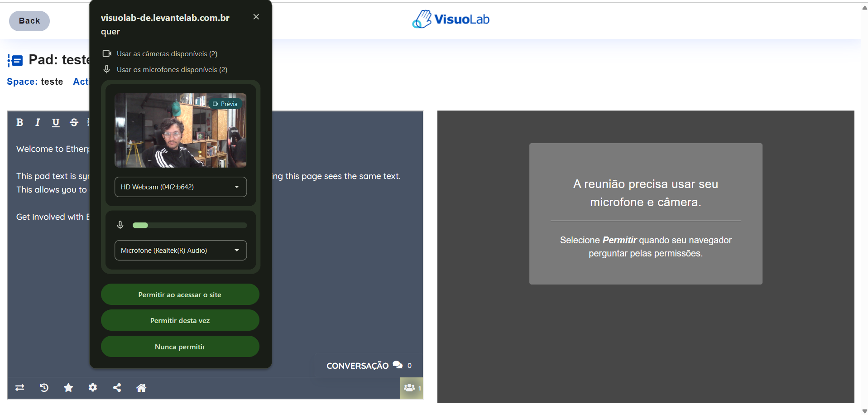Click the Pad list icon beside title
The height and width of the screenshot is (415, 868).
point(15,60)
